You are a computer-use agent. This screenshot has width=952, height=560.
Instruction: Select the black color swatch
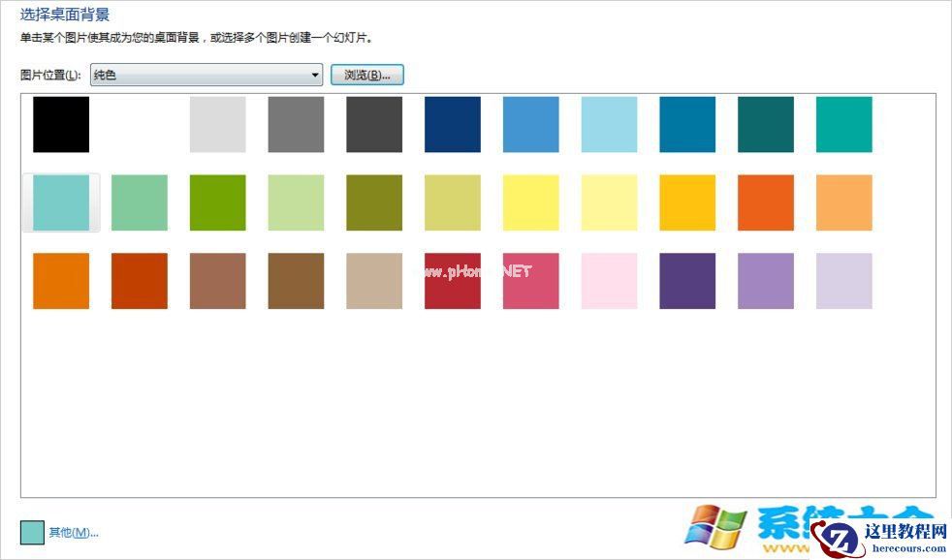61,124
